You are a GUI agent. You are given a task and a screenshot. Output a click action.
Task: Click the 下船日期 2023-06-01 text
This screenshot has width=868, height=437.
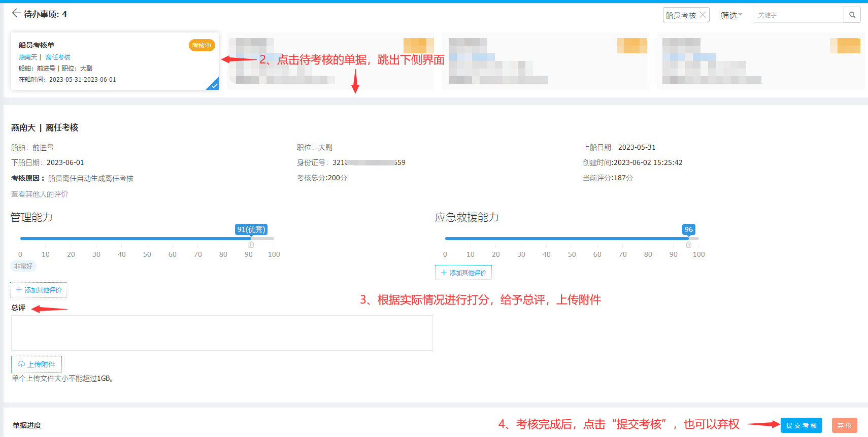click(x=48, y=162)
